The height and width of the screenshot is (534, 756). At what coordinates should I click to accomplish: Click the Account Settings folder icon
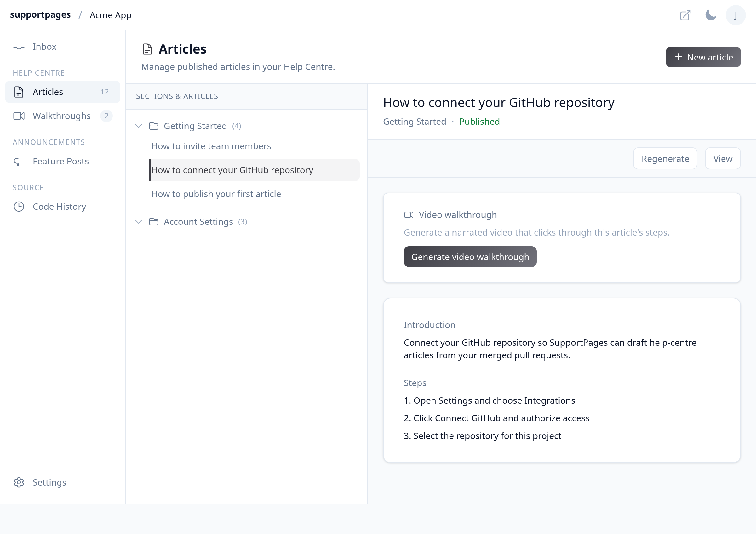click(x=154, y=222)
